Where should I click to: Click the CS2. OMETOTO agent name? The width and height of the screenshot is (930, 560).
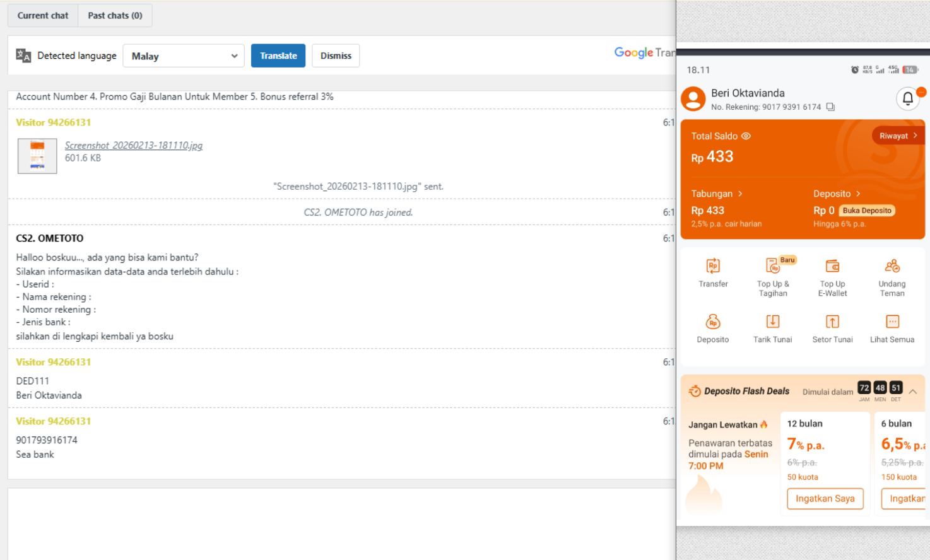click(x=50, y=238)
